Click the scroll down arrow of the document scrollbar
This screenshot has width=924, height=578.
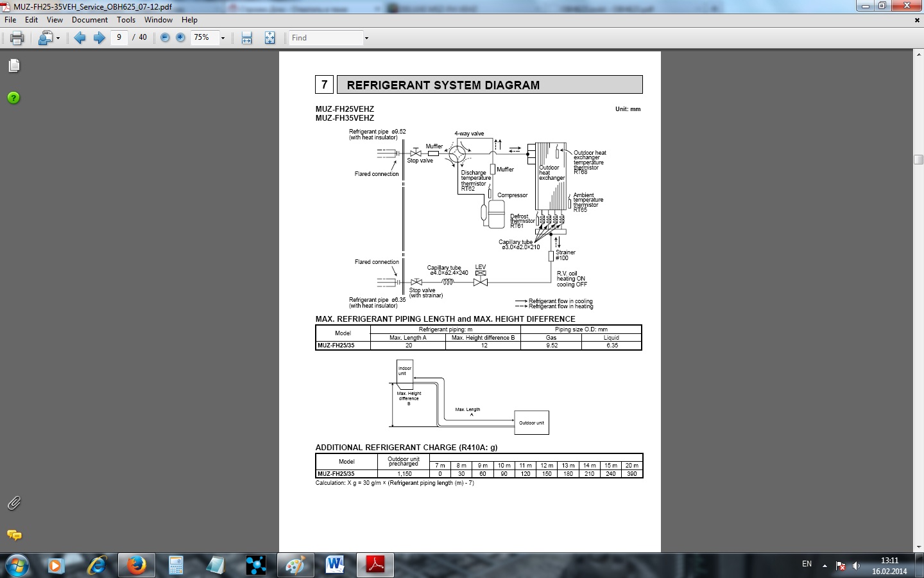(918, 547)
